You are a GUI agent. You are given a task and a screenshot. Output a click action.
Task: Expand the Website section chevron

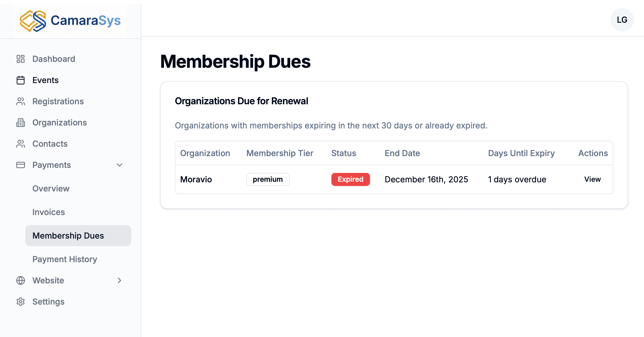tap(119, 280)
